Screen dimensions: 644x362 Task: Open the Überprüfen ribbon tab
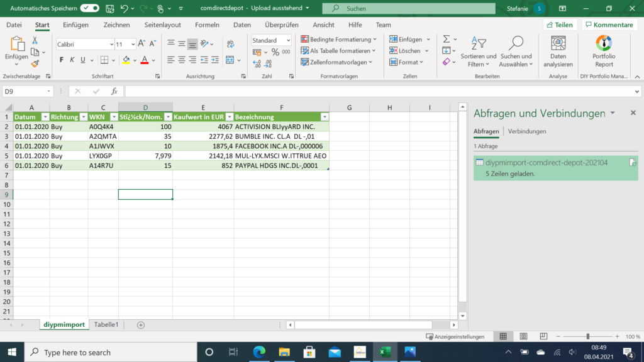click(282, 25)
